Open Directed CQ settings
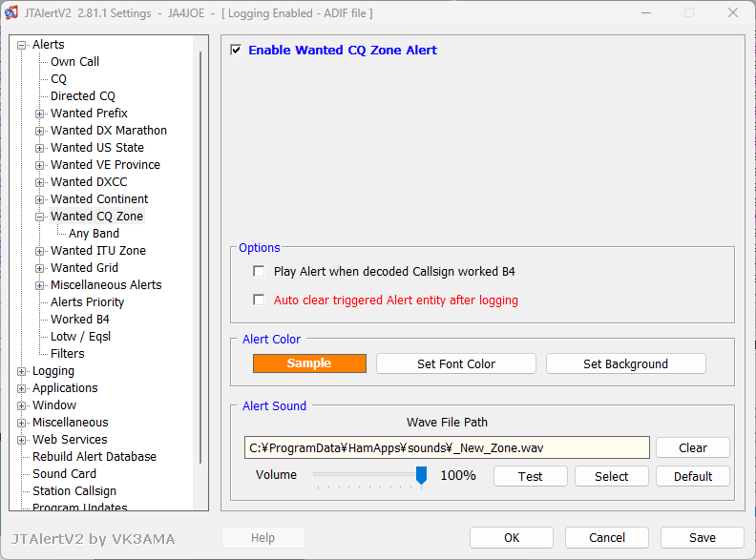The image size is (756, 560). click(x=83, y=96)
